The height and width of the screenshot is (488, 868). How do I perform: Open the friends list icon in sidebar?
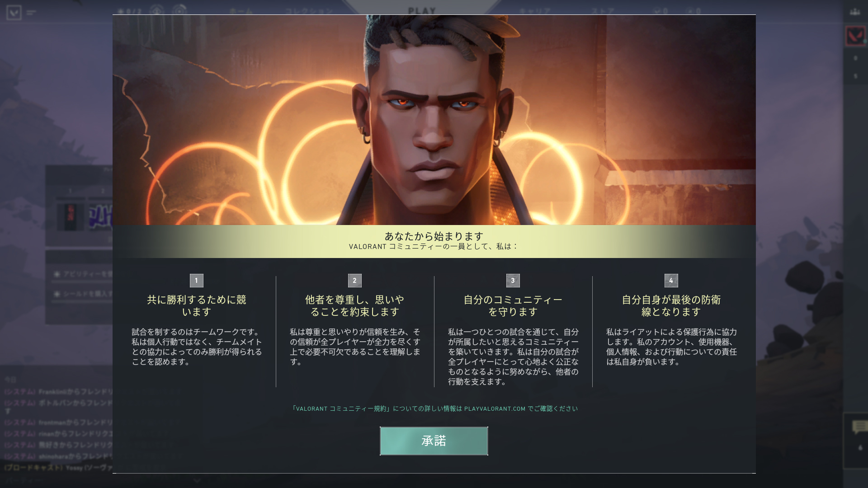pos(855,12)
